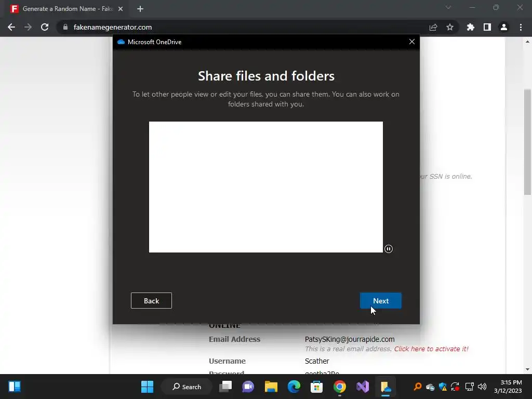Viewport: 532px width, 399px height.
Task: Click the orange search tray icon
Action: [x=417, y=387]
